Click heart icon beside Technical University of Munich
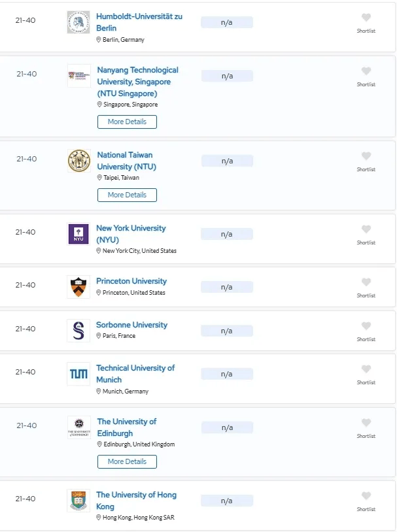The height and width of the screenshot is (532, 397). (x=366, y=369)
